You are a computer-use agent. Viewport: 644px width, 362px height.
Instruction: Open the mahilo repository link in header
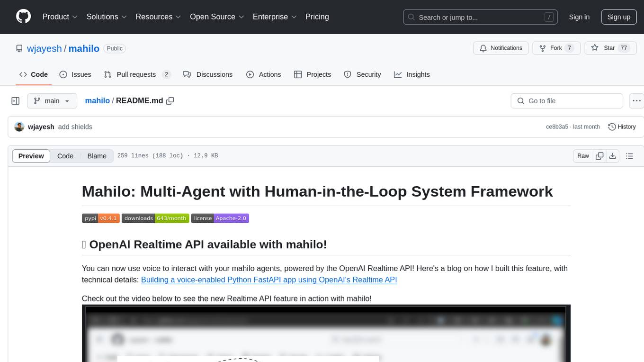[x=84, y=48]
